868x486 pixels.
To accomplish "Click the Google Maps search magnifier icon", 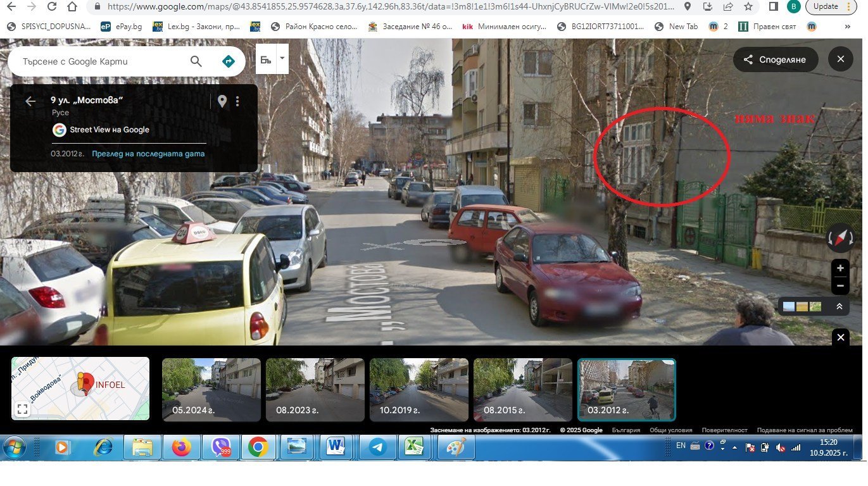I will (196, 61).
